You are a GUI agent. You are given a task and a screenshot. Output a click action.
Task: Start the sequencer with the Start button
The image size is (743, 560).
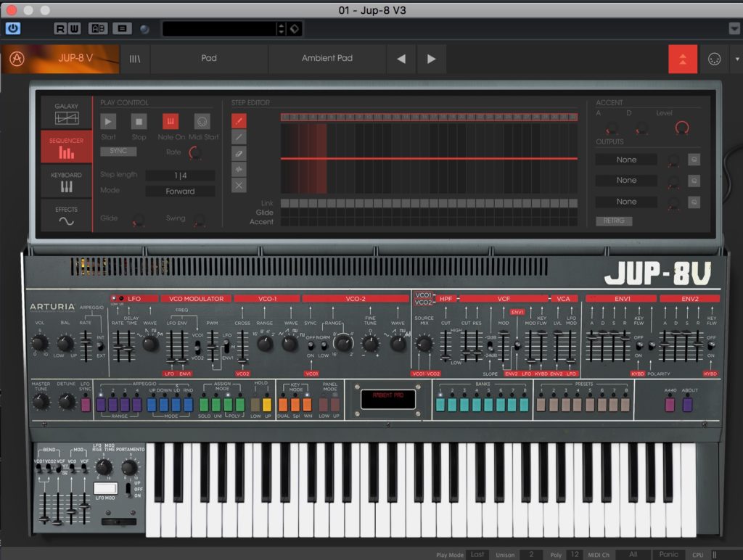(x=108, y=122)
